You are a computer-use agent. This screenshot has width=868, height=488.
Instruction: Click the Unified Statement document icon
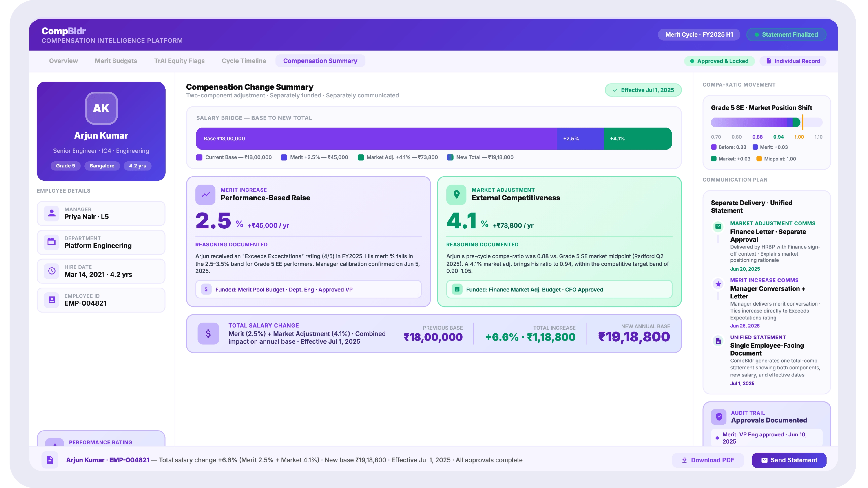point(718,341)
